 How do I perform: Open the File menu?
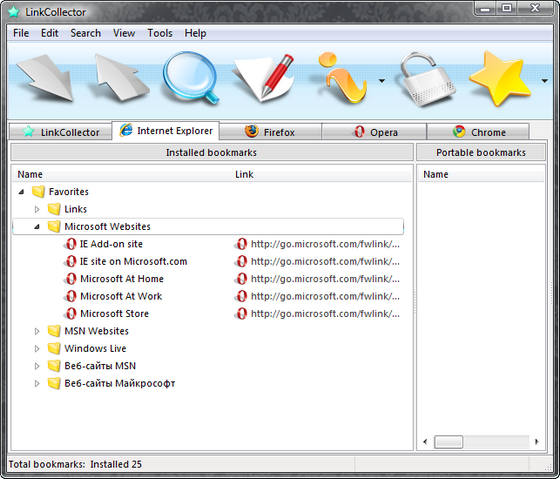tap(21, 33)
